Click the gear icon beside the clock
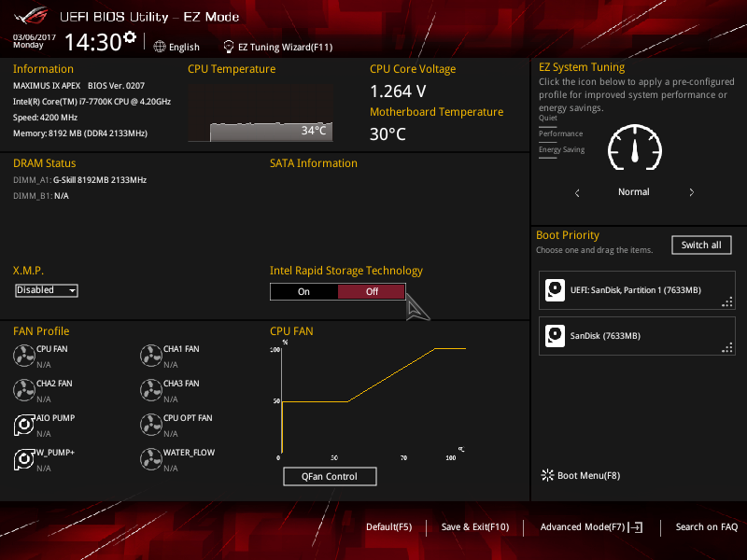 [130, 37]
